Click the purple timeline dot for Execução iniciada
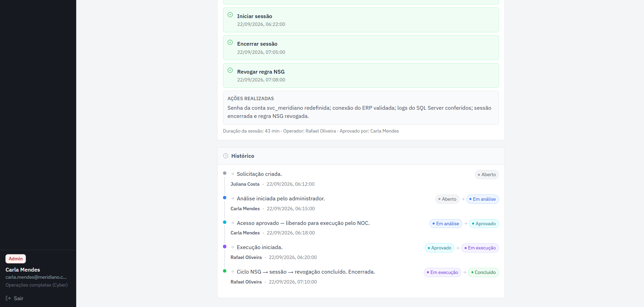Image resolution: width=644 pixels, height=307 pixels. point(225,246)
